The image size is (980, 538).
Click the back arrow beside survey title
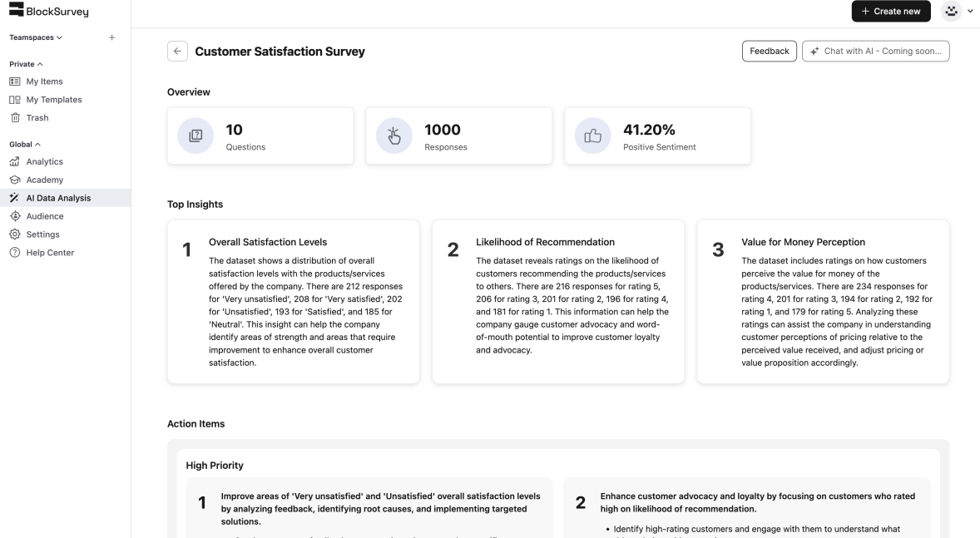point(177,52)
